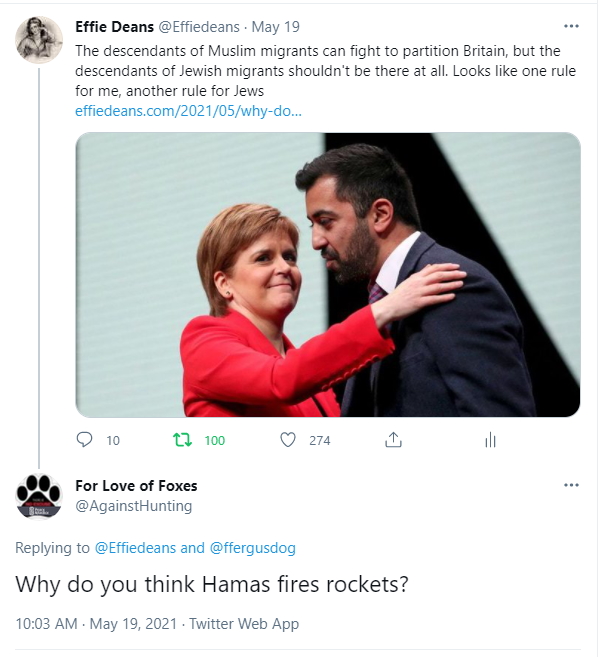Click the reply speech bubble icon
613x657 pixels.
85,440
